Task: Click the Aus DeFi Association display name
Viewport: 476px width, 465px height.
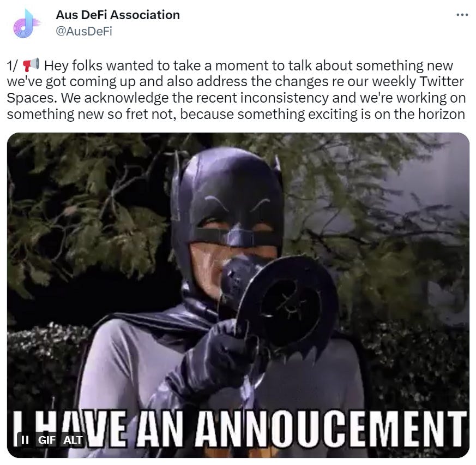Action: (x=118, y=15)
